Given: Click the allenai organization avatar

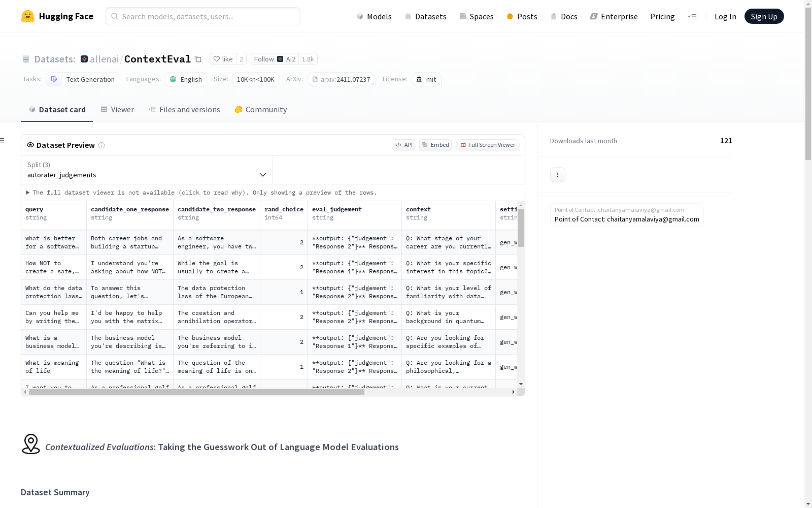Looking at the screenshot, I should click(84, 59).
